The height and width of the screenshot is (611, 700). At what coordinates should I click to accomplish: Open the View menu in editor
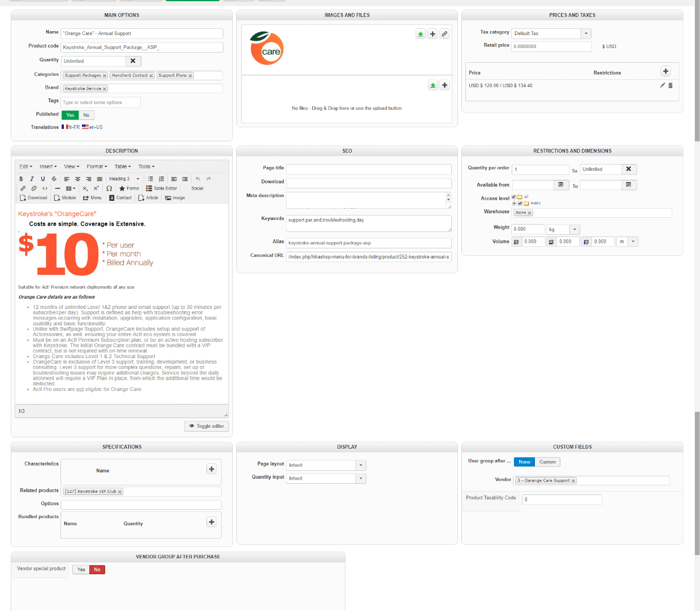click(x=71, y=167)
